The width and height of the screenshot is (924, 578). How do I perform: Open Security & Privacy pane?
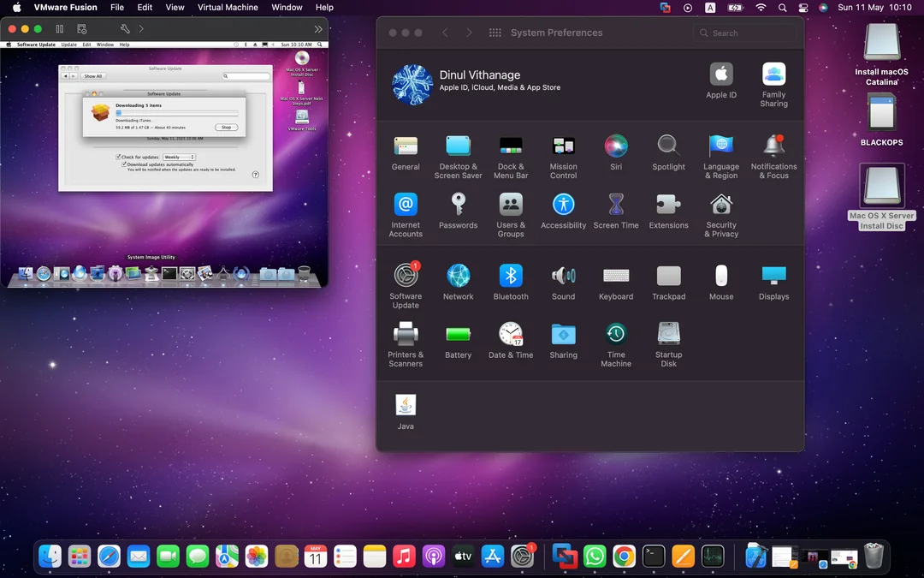pos(720,215)
